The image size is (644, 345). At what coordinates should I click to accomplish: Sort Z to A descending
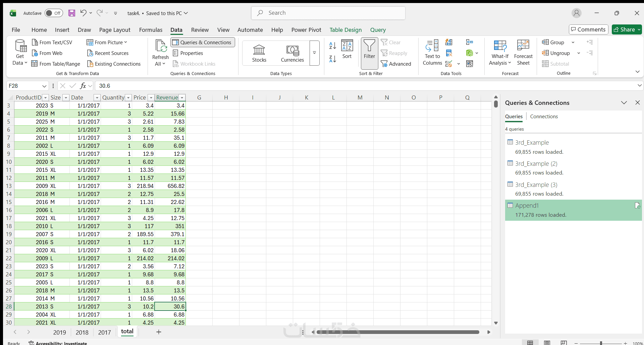[x=333, y=59]
